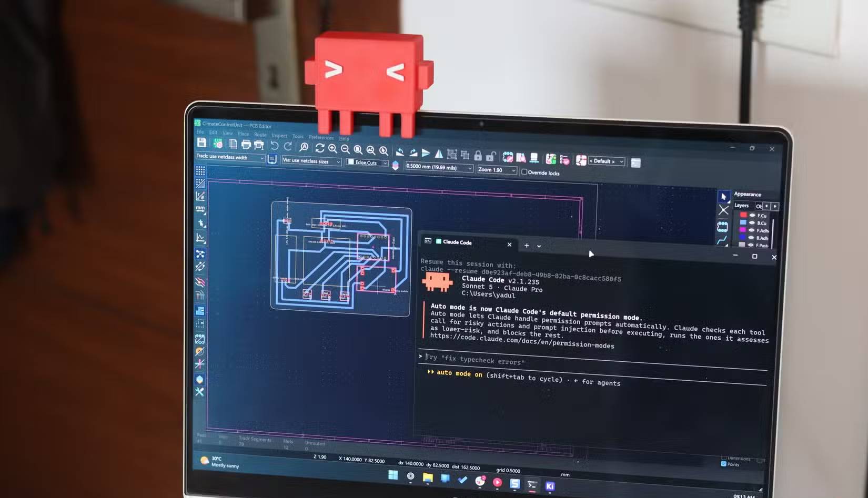The width and height of the screenshot is (868, 498).
Task: Open the Windows Start menu
Action: click(x=393, y=475)
